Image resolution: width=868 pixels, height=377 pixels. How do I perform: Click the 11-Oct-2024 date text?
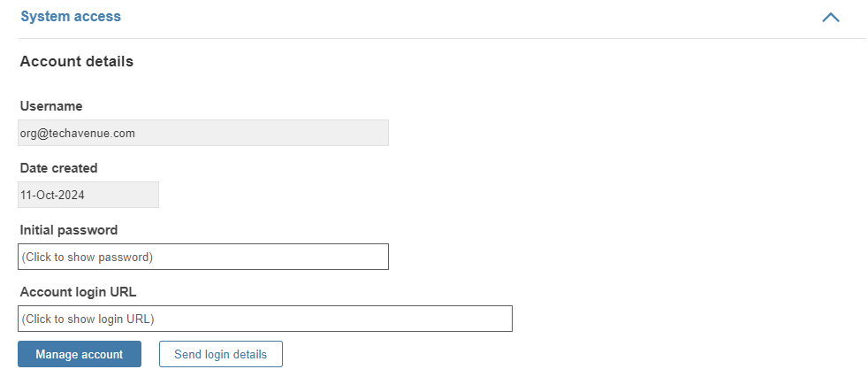click(52, 196)
